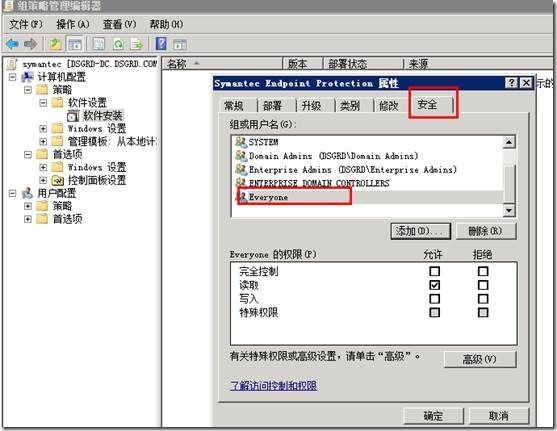Open the 帮助(H) menu
The height and width of the screenshot is (431, 557).
(x=166, y=24)
